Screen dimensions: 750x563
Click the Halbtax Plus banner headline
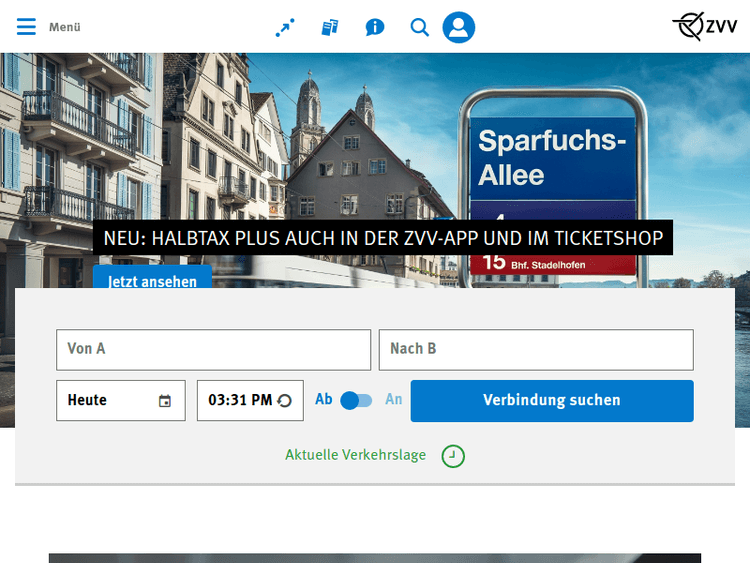click(383, 238)
